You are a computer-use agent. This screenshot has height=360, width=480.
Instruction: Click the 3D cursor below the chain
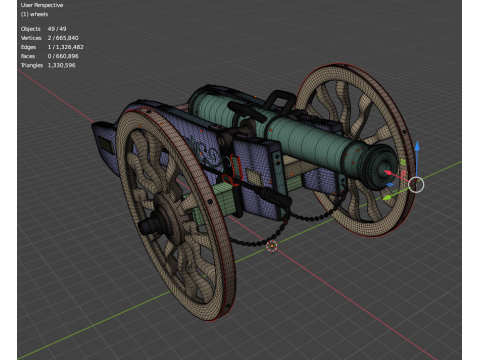click(x=272, y=246)
